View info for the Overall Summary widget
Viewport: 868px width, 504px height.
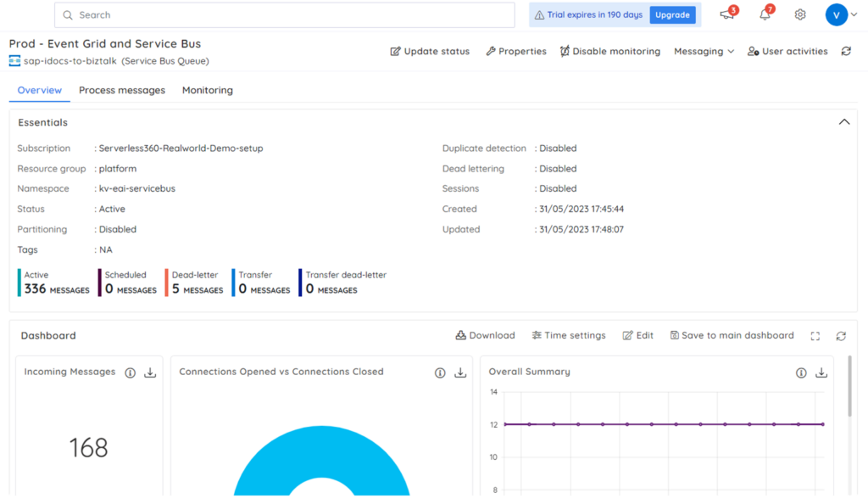click(800, 372)
